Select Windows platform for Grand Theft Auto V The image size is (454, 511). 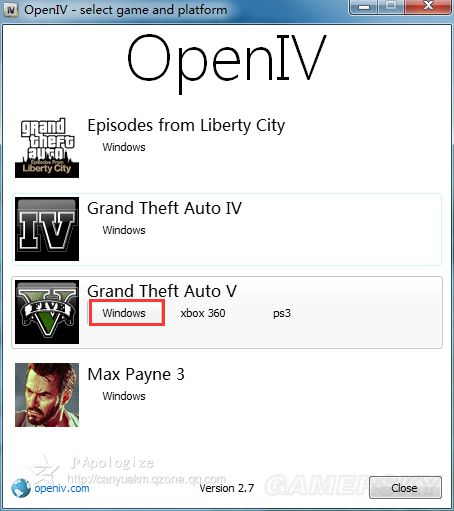click(126, 313)
